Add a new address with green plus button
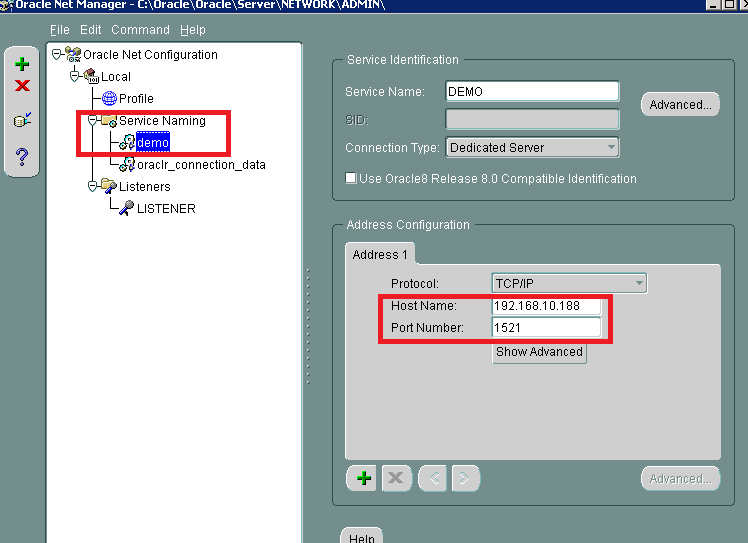Screen dimensions: 748x543 [x=363, y=478]
